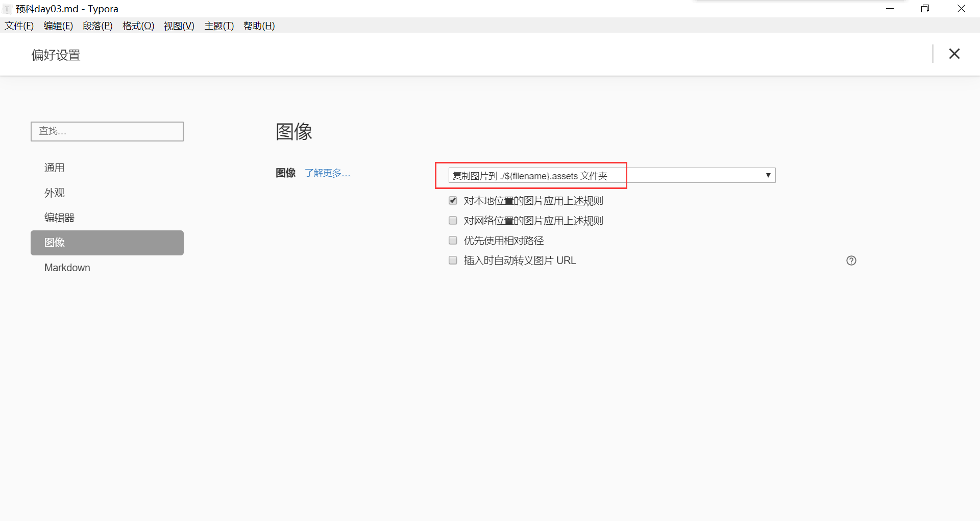The width and height of the screenshot is (980, 521).
Task: Close the preferences panel with the X
Action: coord(954,54)
